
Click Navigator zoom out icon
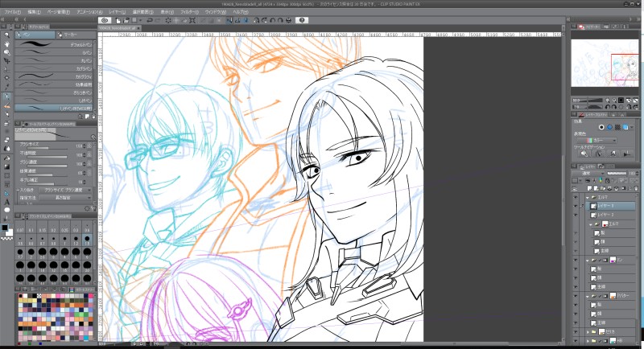tap(608, 100)
